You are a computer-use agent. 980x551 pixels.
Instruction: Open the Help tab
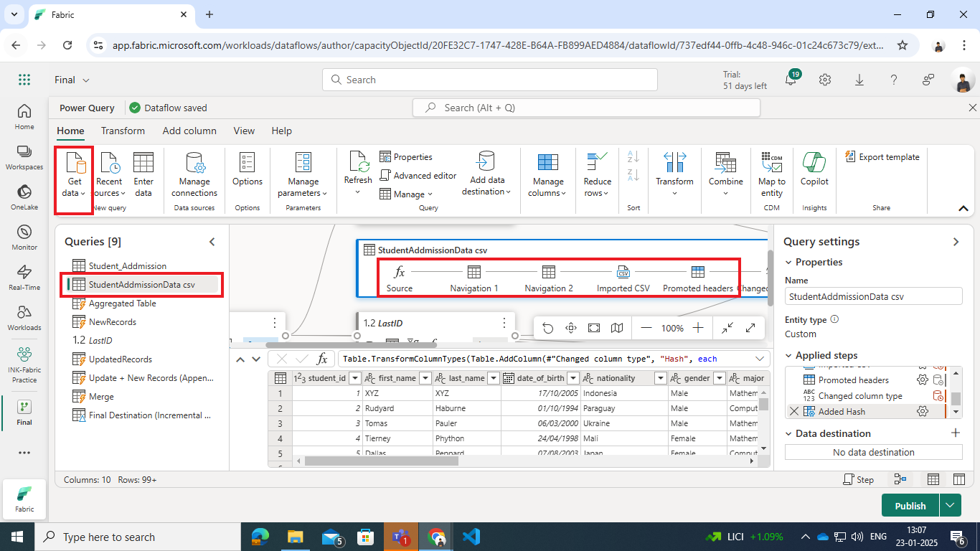(281, 131)
